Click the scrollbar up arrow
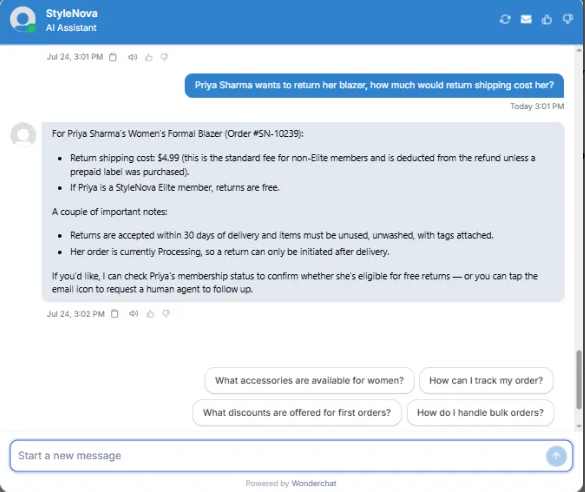The image size is (585, 492). coord(579,50)
